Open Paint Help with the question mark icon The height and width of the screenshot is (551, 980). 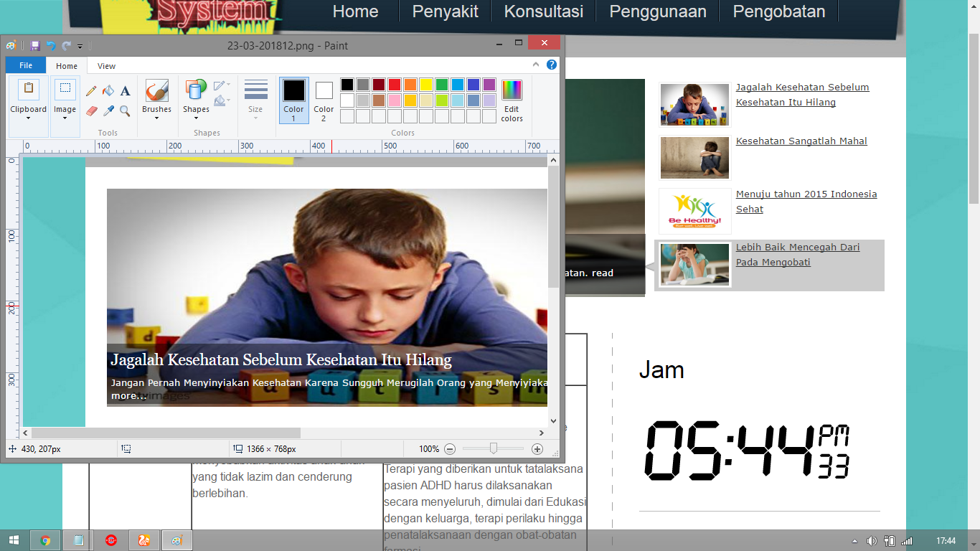551,65
